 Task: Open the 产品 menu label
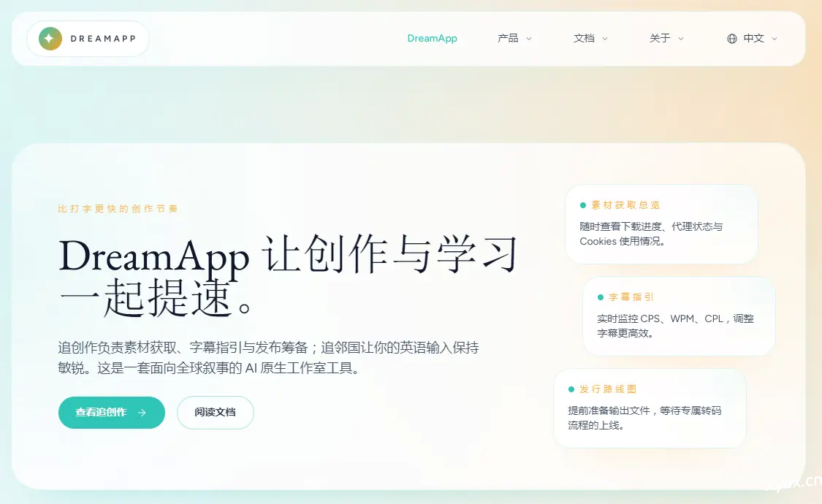[x=508, y=39]
